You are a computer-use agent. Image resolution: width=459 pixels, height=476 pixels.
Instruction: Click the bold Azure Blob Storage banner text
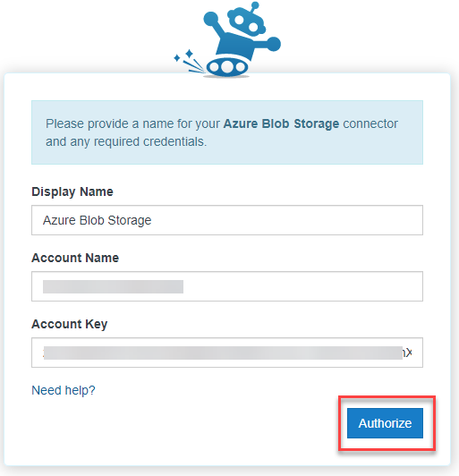point(281,123)
